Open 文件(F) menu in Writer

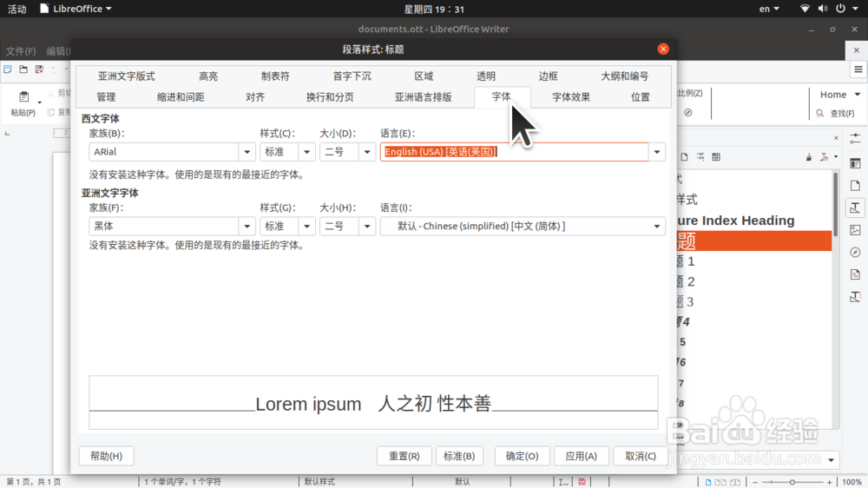[x=21, y=51]
